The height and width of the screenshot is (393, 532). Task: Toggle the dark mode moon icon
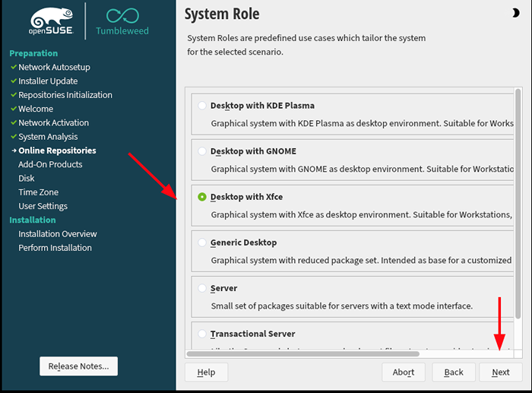[x=515, y=13]
